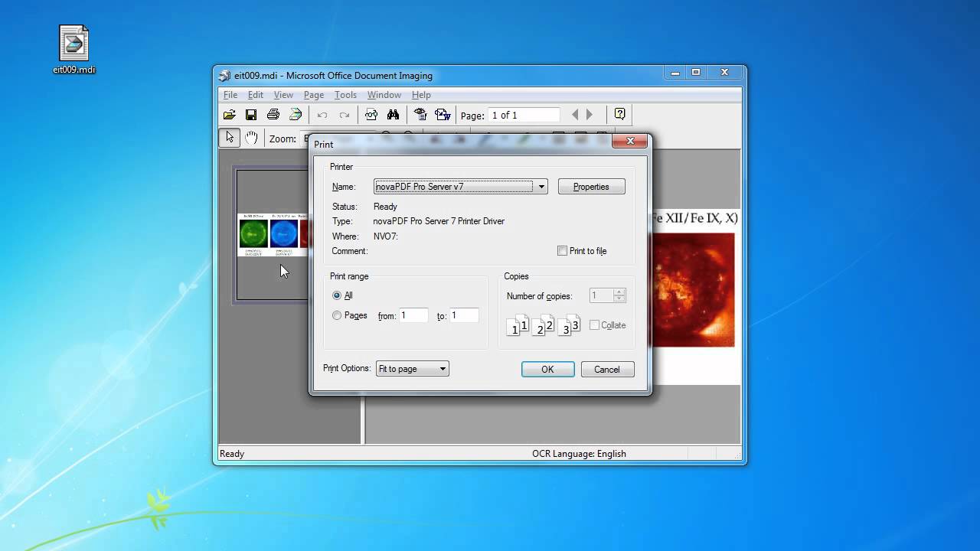This screenshot has height=551, width=980.
Task: Click 'novaPDF Pro Server 7 Printer Driver' text
Action: tap(439, 221)
